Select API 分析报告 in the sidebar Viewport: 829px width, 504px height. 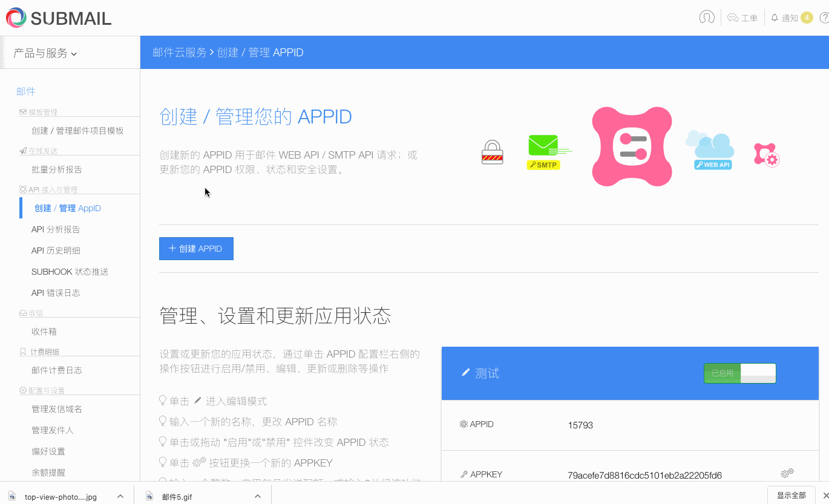56,229
